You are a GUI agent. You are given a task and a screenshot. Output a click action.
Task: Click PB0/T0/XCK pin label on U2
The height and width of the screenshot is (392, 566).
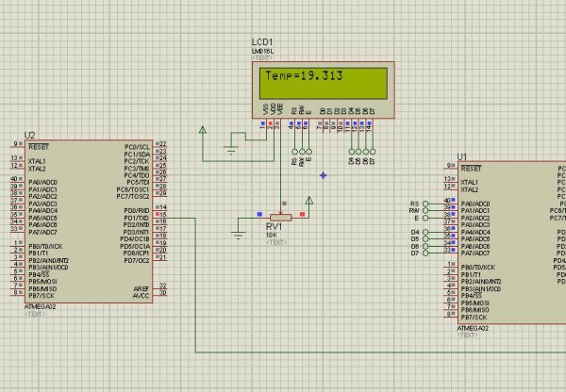click(x=45, y=246)
